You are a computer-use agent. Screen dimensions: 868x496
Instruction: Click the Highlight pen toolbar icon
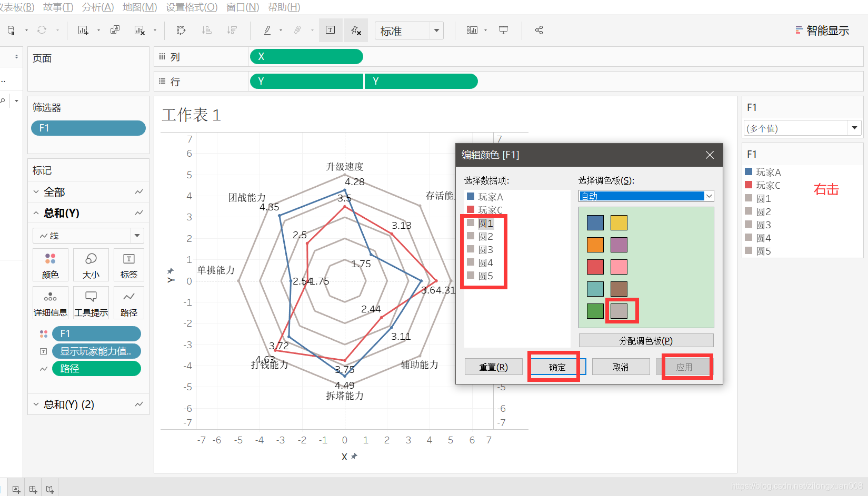(x=267, y=31)
